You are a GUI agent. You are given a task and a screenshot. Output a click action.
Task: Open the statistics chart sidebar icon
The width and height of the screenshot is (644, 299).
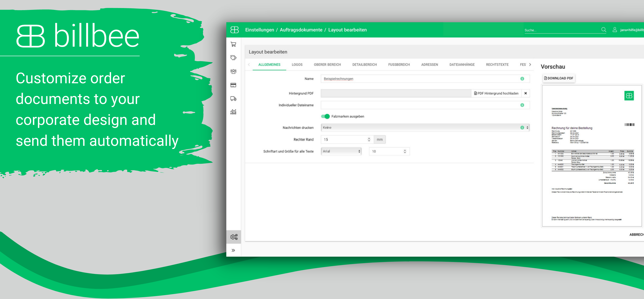233,112
